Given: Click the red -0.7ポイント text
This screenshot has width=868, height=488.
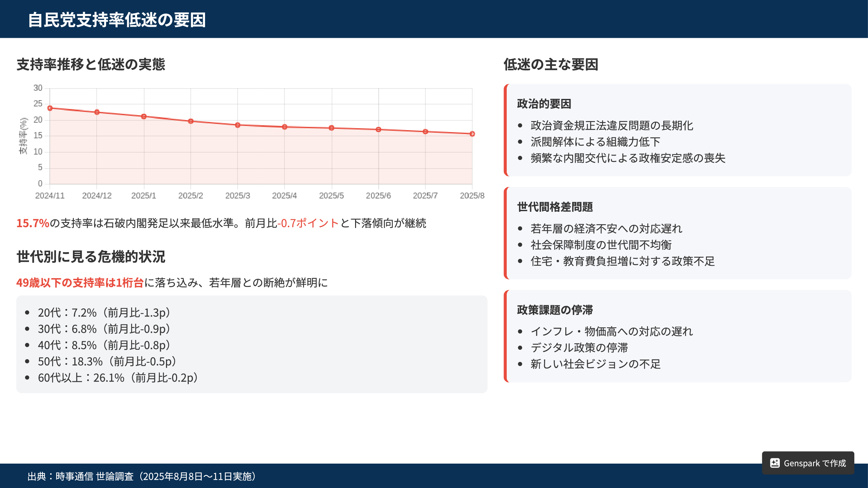Looking at the screenshot, I should click(x=308, y=223).
